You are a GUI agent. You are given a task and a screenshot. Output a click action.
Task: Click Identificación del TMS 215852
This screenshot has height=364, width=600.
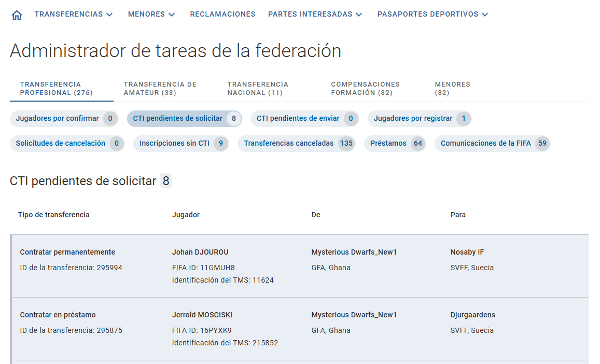(225, 343)
